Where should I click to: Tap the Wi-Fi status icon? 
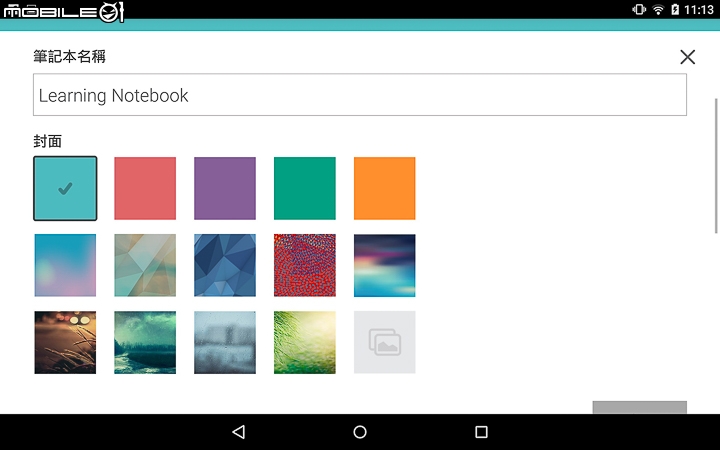pos(658,9)
